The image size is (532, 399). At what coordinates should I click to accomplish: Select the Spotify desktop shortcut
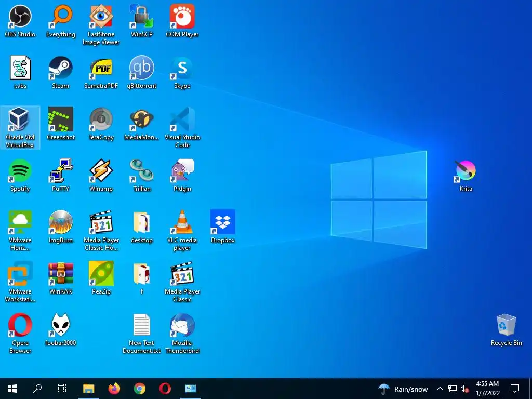point(20,176)
